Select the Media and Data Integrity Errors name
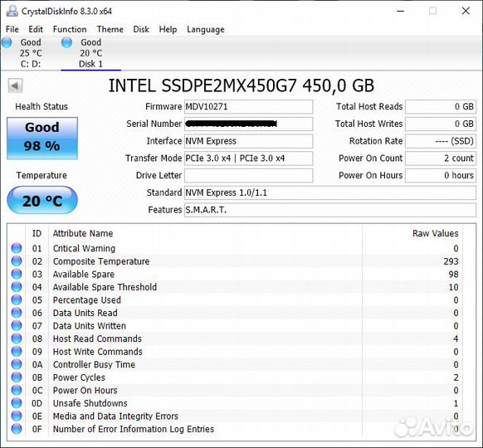The width and height of the screenshot is (483, 448). pyautogui.click(x=115, y=416)
